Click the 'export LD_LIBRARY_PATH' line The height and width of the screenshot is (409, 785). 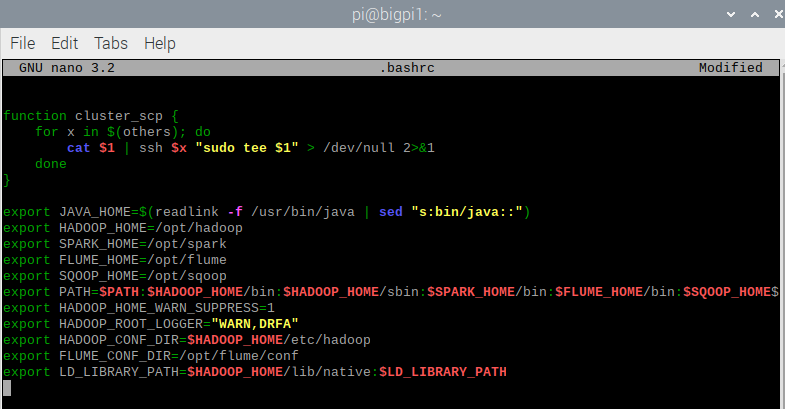[255, 372]
